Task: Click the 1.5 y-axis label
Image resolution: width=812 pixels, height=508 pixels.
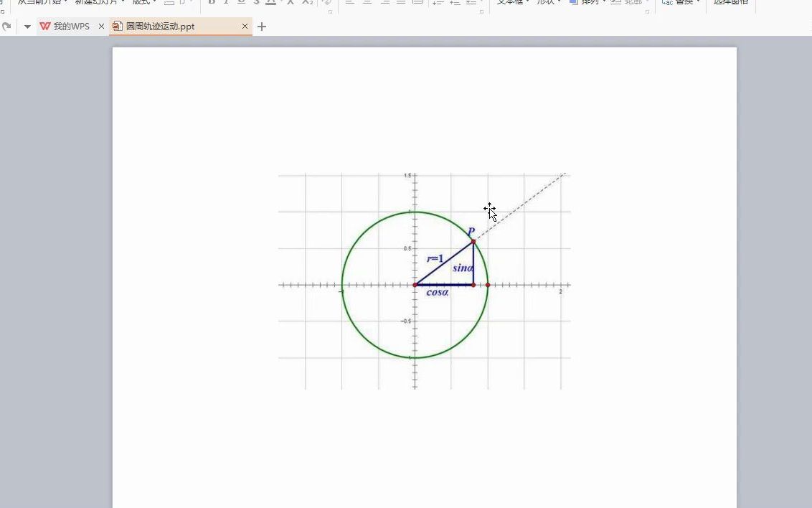Action: (x=407, y=176)
